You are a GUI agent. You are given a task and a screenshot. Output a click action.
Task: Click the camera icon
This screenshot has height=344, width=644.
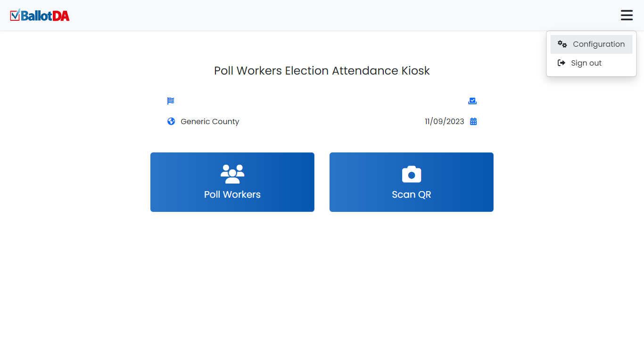(412, 174)
